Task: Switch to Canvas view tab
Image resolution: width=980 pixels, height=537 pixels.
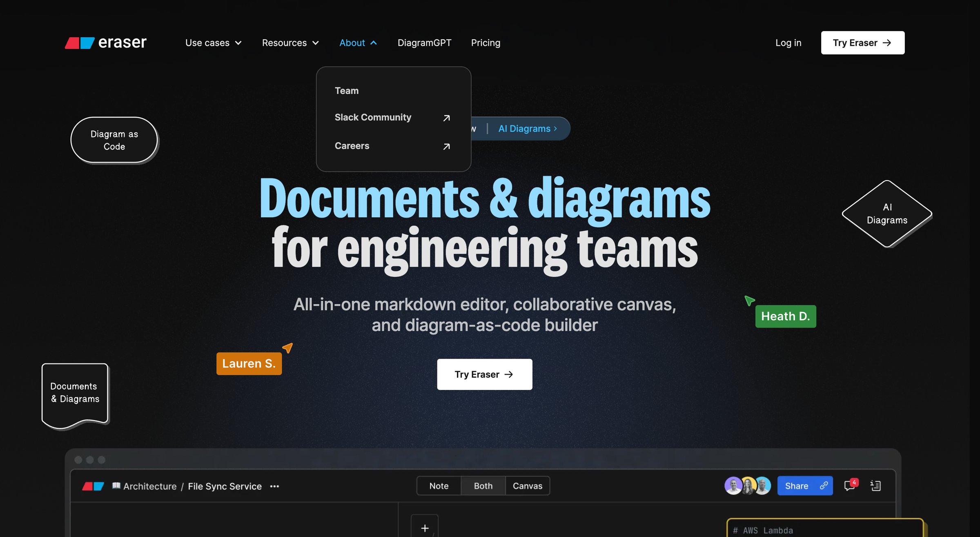Action: click(x=528, y=486)
